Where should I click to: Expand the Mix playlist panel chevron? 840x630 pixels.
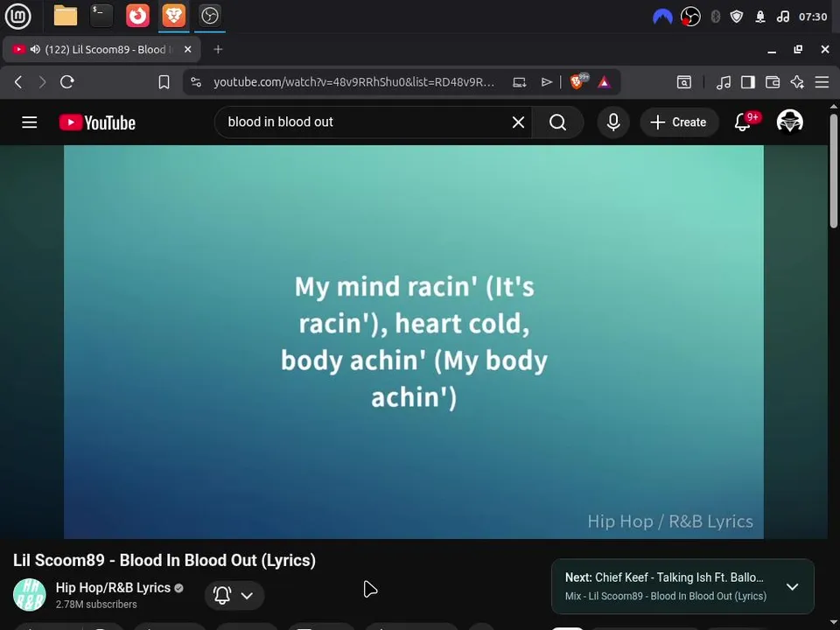point(793,586)
